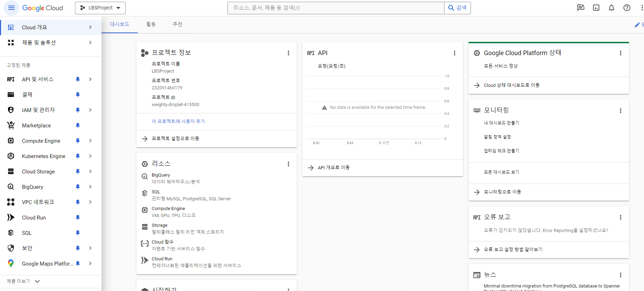Select SQL in the sidebar menu

coord(27,233)
